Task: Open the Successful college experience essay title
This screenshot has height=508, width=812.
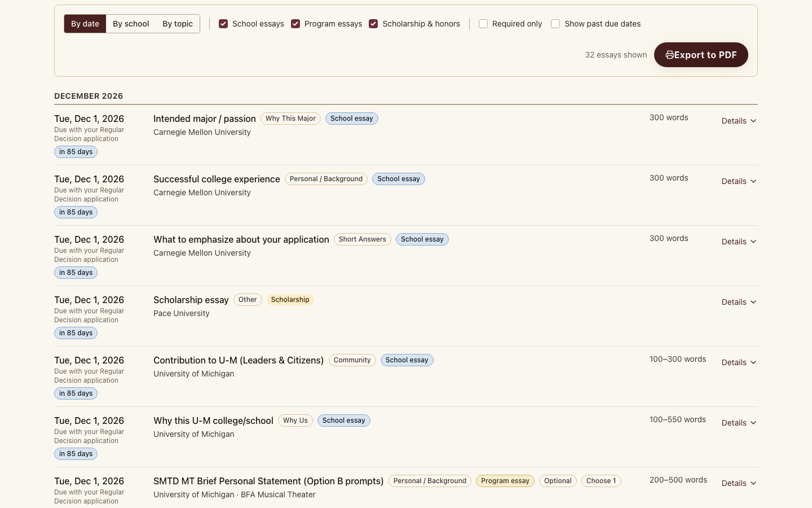Action: (x=217, y=179)
